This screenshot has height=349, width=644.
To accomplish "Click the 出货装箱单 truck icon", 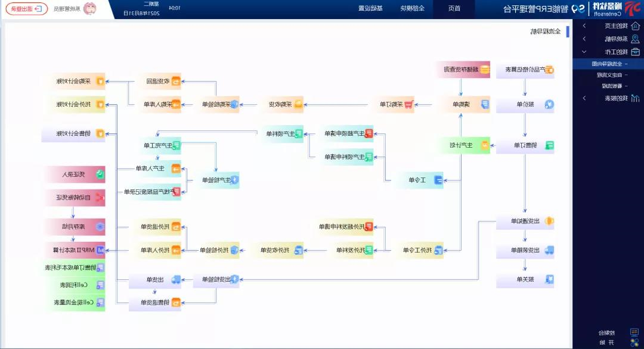I will pyautogui.click(x=549, y=250).
